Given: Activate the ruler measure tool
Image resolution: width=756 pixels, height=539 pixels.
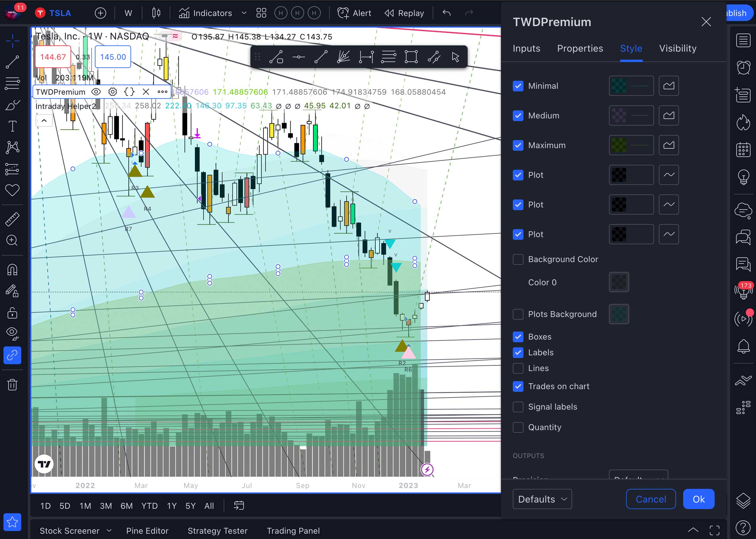Looking at the screenshot, I should [13, 219].
